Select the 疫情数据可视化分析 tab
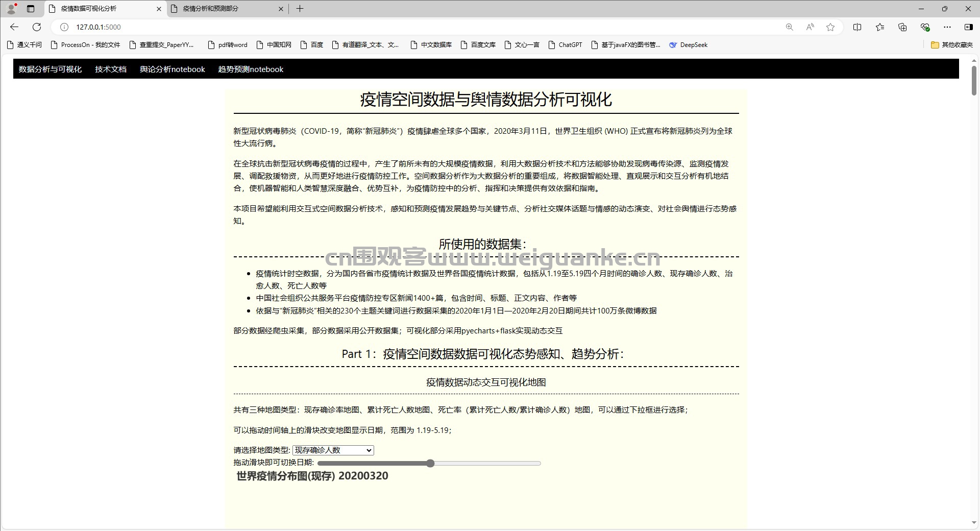 tap(106, 9)
